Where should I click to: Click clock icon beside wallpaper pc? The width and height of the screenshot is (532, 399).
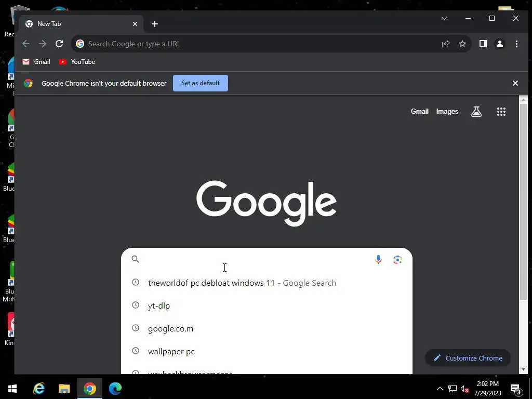tap(136, 351)
